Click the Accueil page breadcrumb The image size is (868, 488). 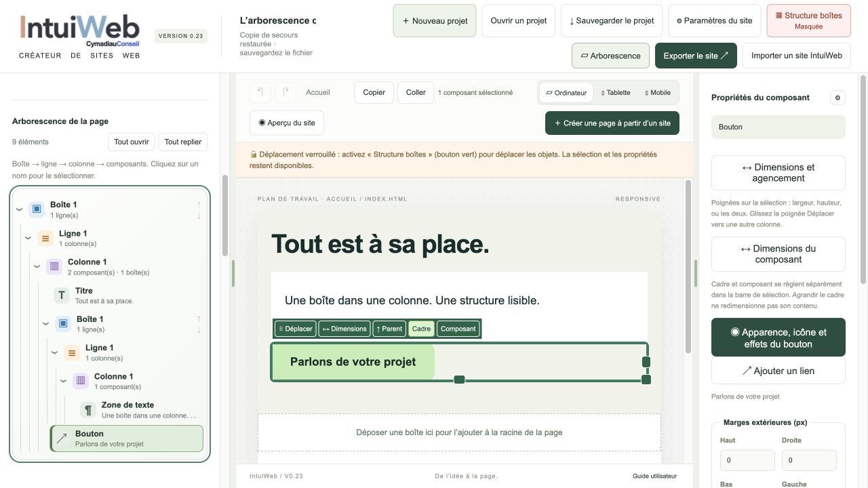click(x=318, y=92)
